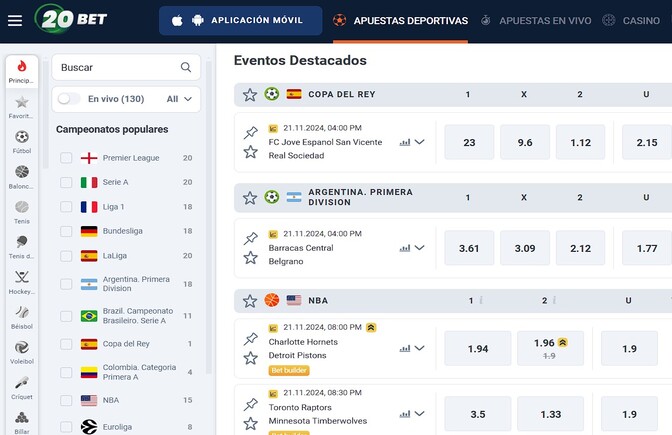The width and height of the screenshot is (672, 435).
Task: Pin the Toronto Raptors match
Action: 251,404
